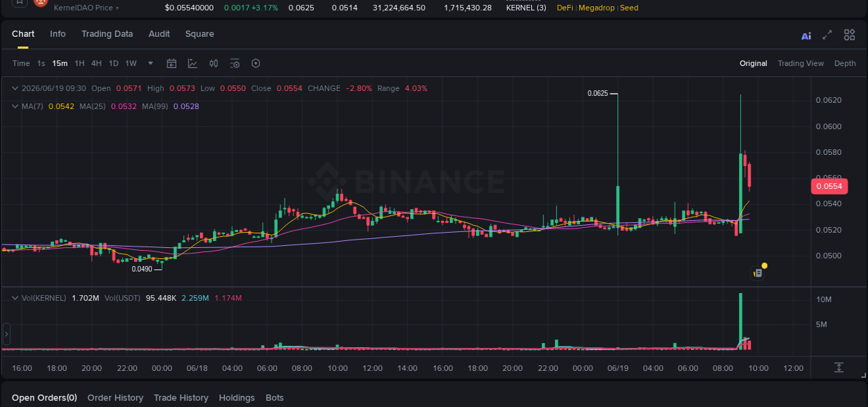
Task: Expand the left side panel arrow
Action: (6, 334)
